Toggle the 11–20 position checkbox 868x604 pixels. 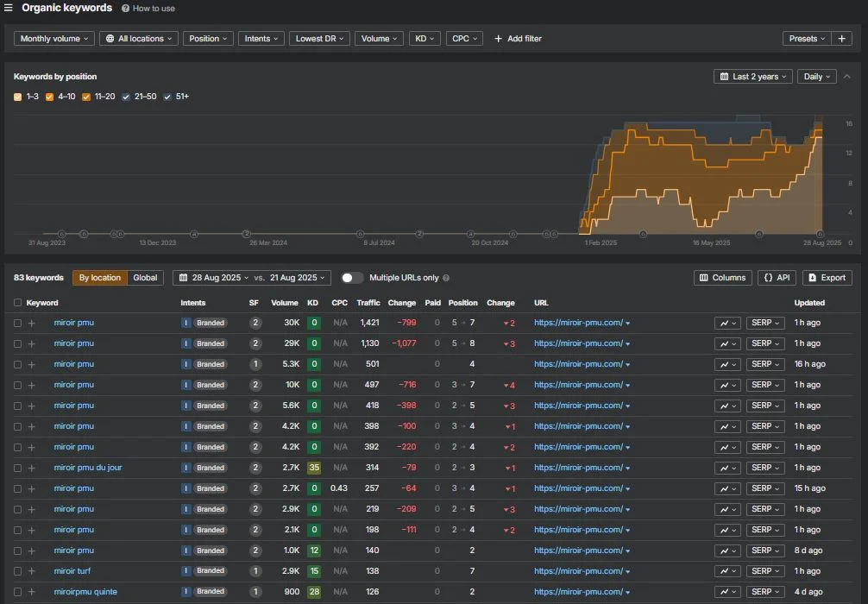tap(85, 97)
